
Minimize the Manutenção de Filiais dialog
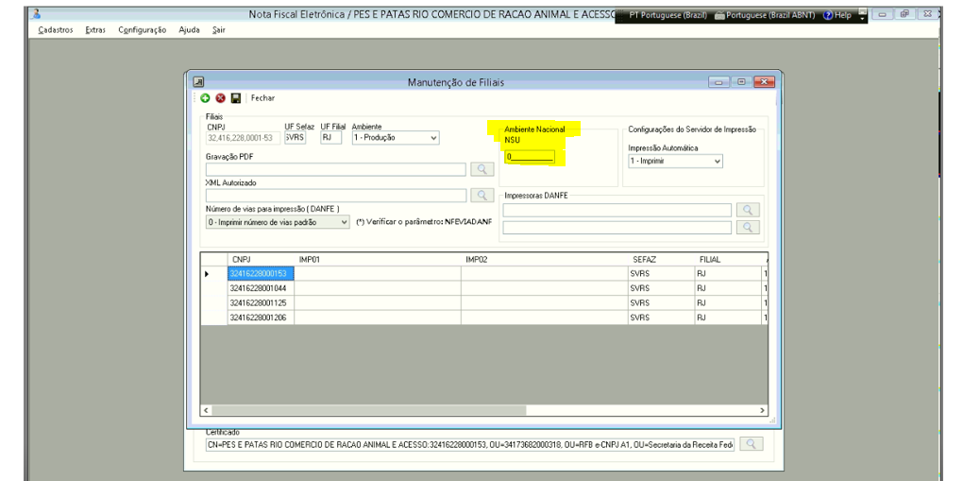coord(718,82)
